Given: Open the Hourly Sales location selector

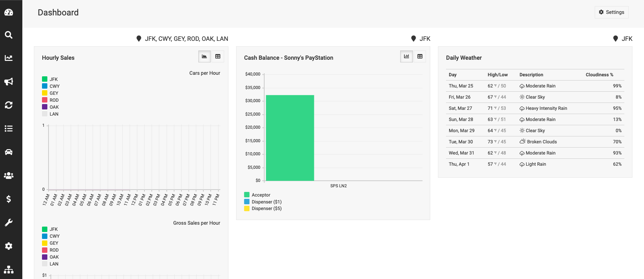Looking at the screenshot, I should tap(182, 39).
